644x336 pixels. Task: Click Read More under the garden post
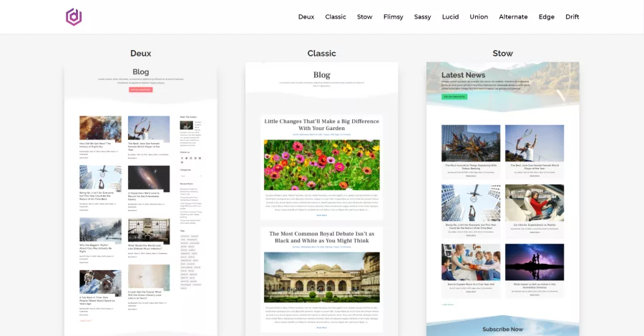(321, 215)
